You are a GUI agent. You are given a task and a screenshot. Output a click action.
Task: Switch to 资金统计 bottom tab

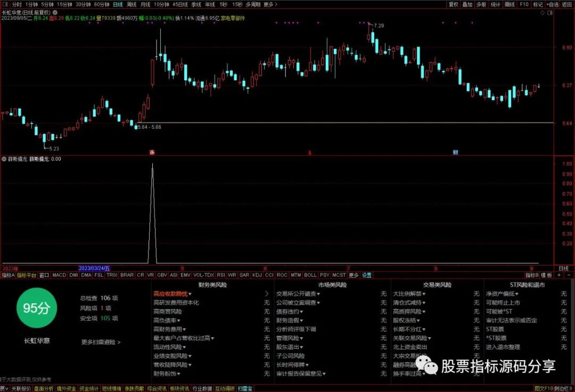[89, 388]
